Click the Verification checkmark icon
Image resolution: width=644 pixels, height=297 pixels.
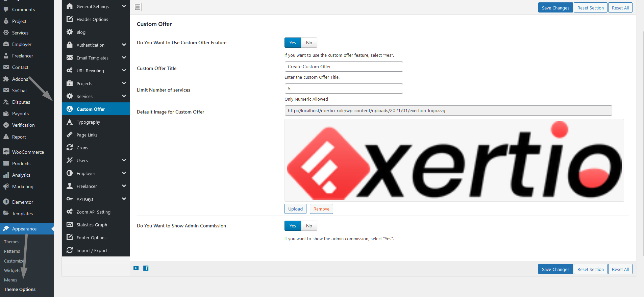[6, 125]
